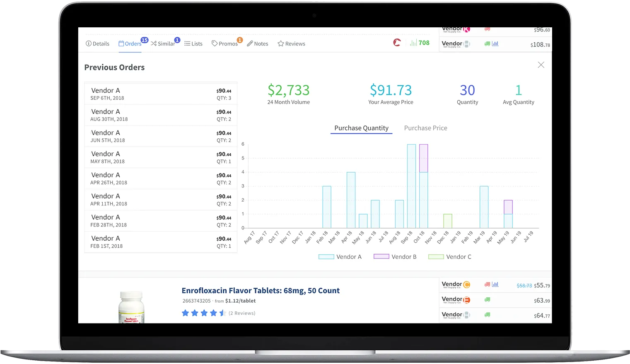Click the red vendor logo beside 708

(397, 43)
